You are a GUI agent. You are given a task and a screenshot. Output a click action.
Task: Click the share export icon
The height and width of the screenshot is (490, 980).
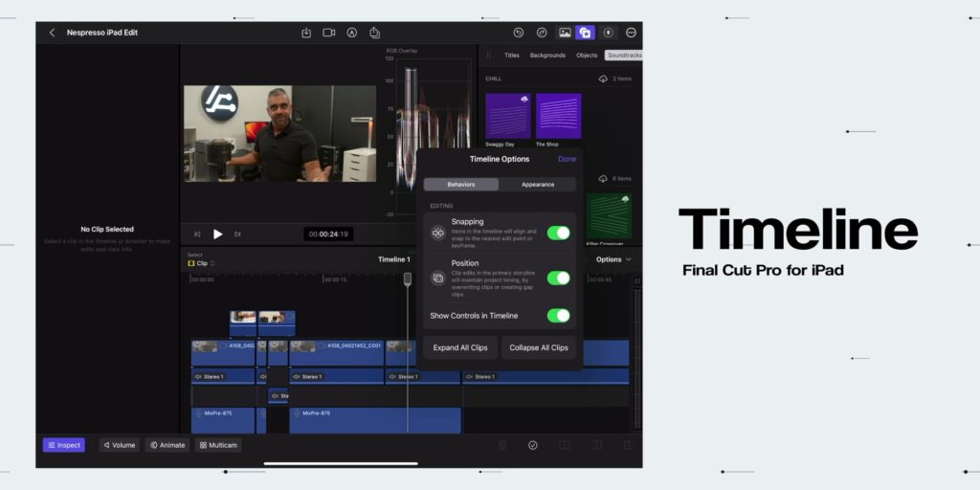pyautogui.click(x=374, y=33)
